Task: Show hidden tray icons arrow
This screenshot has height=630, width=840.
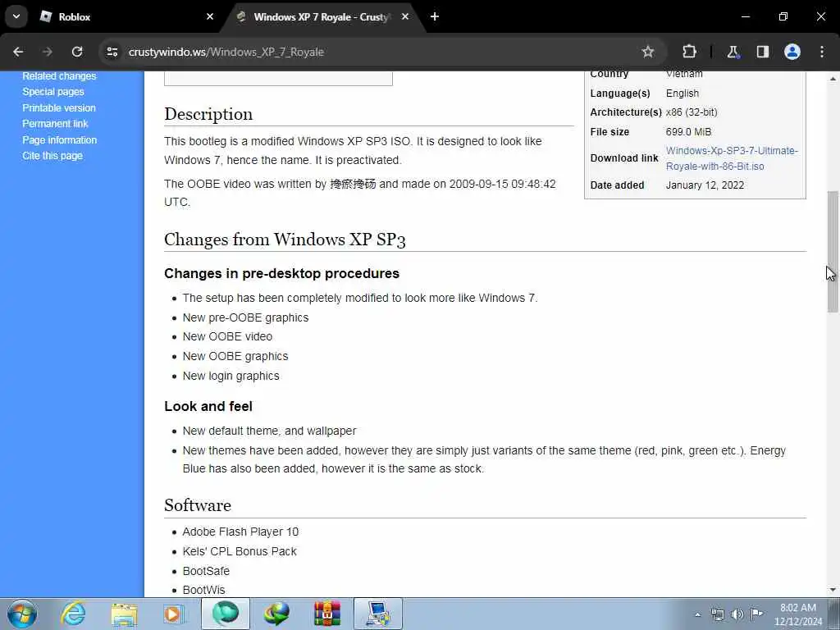Action: [697, 614]
